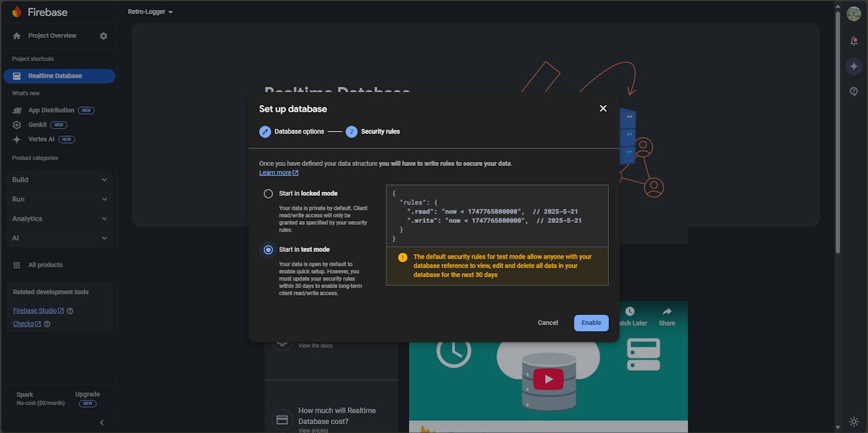The width and height of the screenshot is (868, 433).
Task: Click the security rules code box
Action: tap(497, 216)
